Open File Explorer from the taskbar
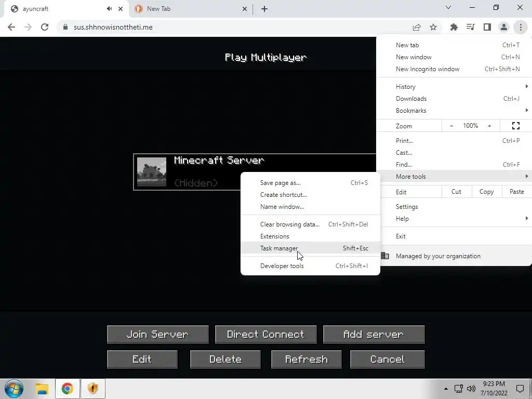The height and width of the screenshot is (399, 532). 42,389
